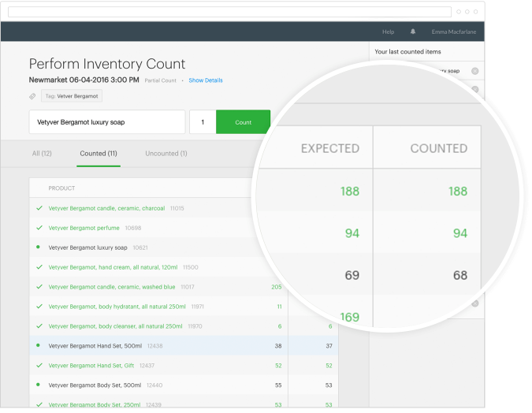Click checkmark next to Hand Set, Gift
The image size is (532, 413).
39,366
